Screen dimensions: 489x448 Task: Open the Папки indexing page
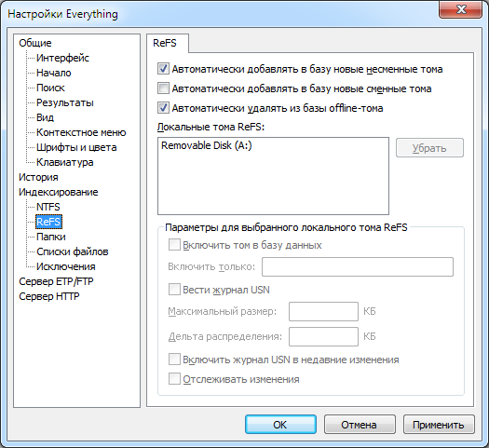tap(51, 237)
